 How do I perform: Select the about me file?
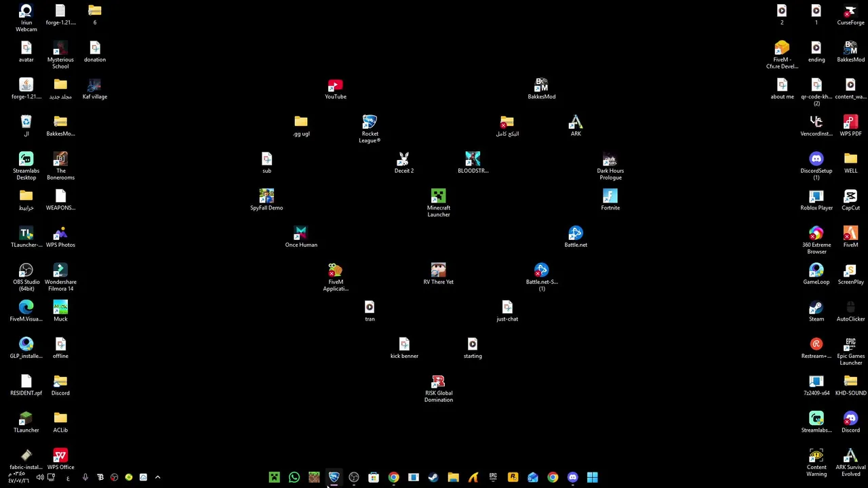point(782,89)
